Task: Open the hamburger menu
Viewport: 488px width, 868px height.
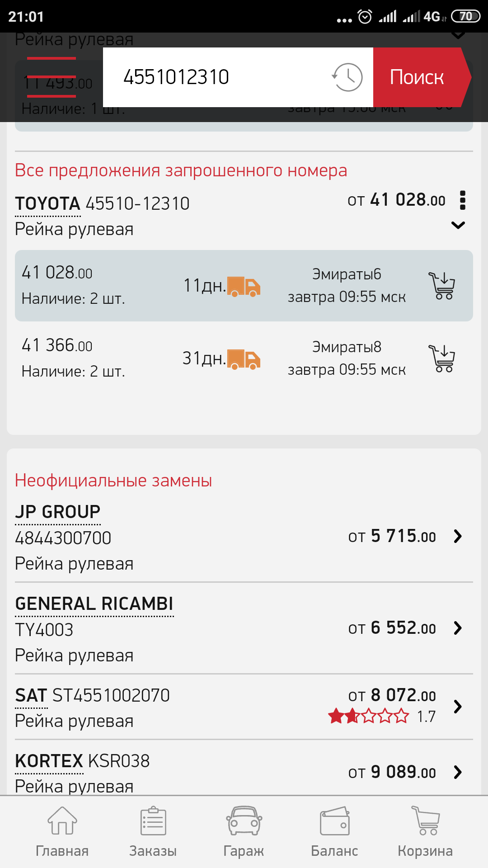Action: coord(51,77)
